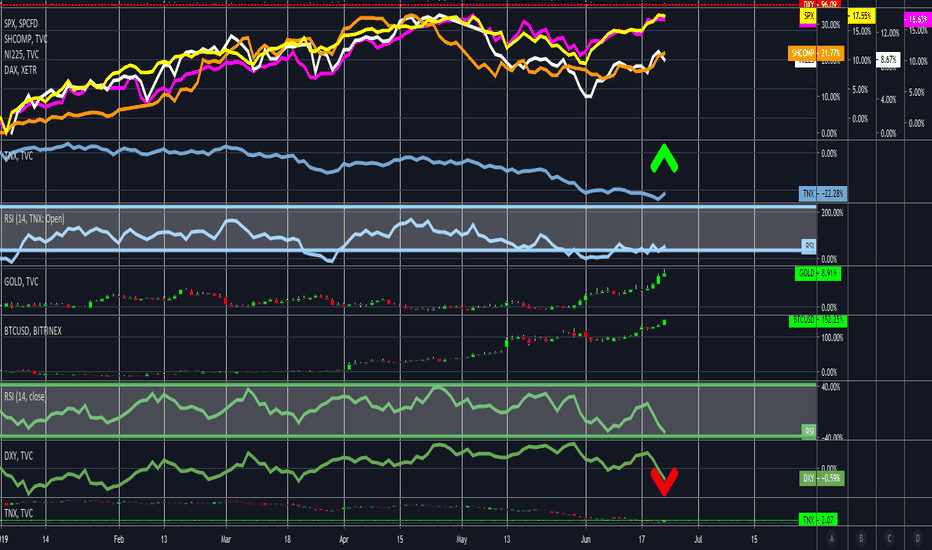The width and height of the screenshot is (932, 550).
Task: Select price scale C button
Action: (889, 539)
